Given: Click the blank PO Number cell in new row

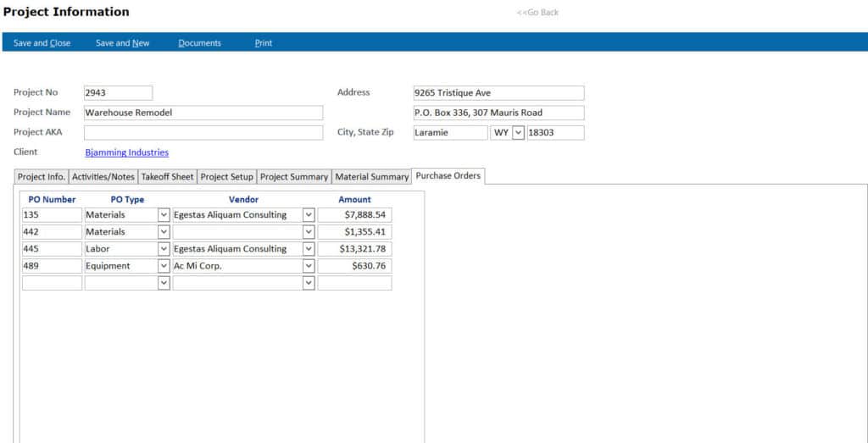Looking at the screenshot, I should (52, 283).
